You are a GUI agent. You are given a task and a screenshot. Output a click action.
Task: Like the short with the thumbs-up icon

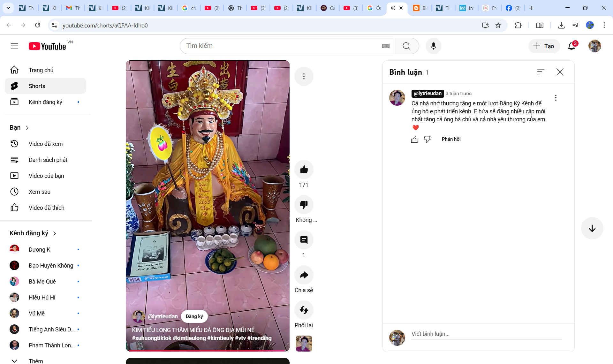[304, 170]
